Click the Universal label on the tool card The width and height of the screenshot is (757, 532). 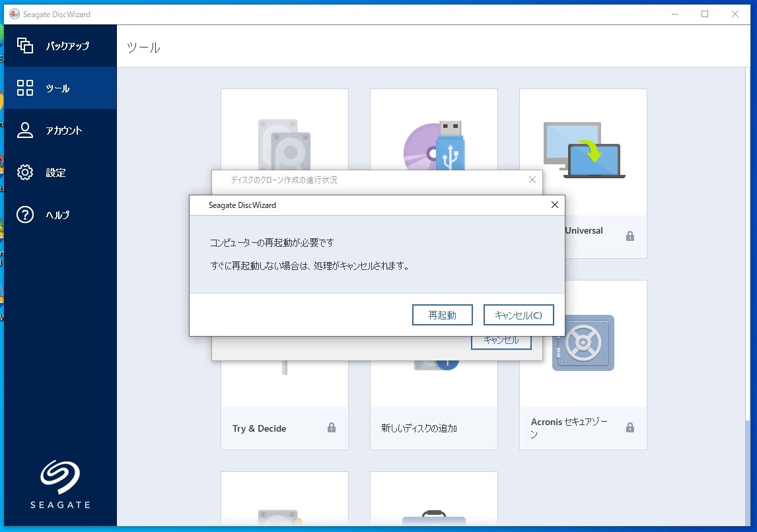pos(584,230)
